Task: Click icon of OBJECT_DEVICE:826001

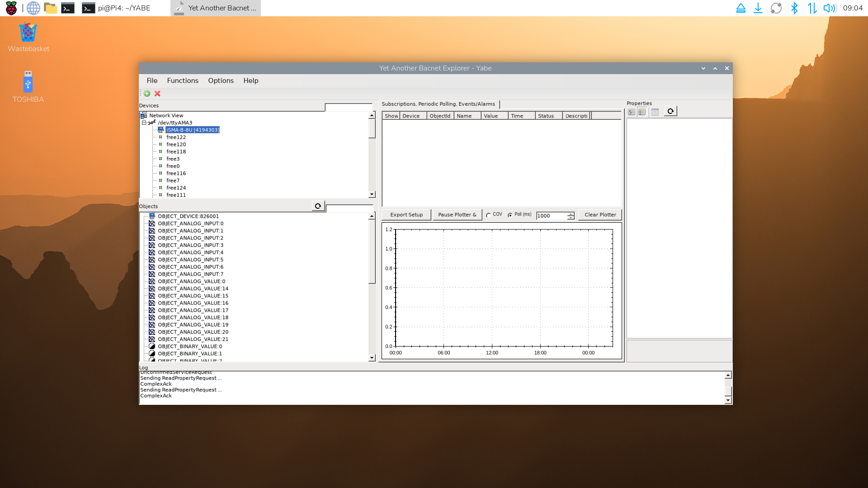Action: (x=152, y=216)
